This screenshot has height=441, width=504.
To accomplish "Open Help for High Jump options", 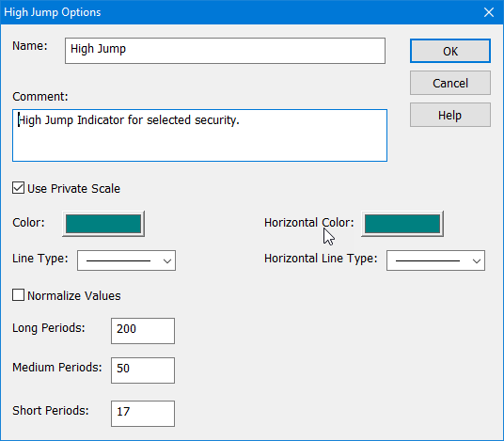I will pos(450,115).
